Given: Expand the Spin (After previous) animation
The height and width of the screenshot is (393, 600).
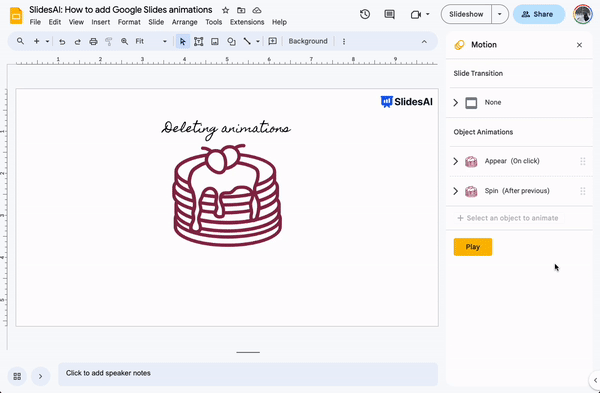Looking at the screenshot, I should click(455, 191).
